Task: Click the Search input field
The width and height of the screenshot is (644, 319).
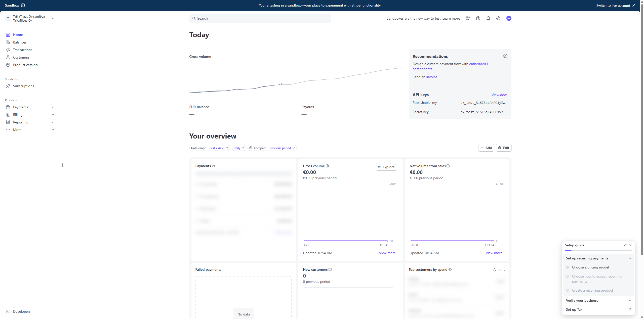Action: [260, 18]
